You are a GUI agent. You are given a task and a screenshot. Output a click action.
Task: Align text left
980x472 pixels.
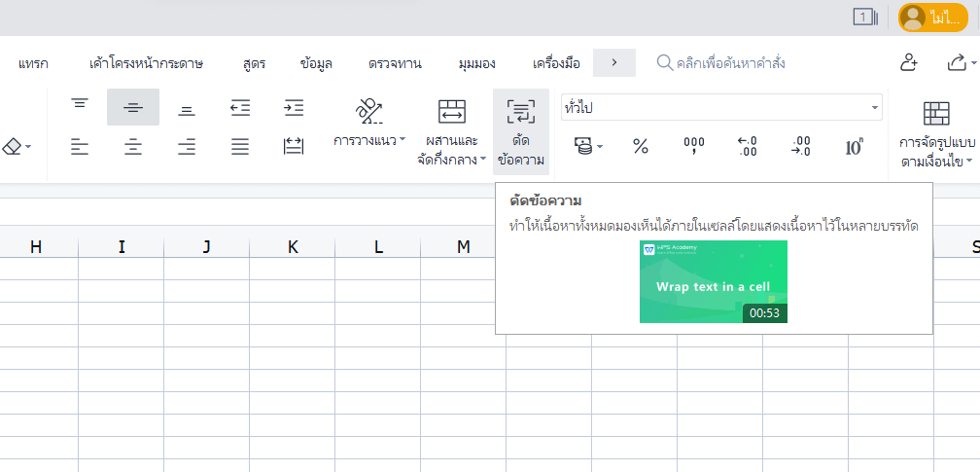pos(80,147)
